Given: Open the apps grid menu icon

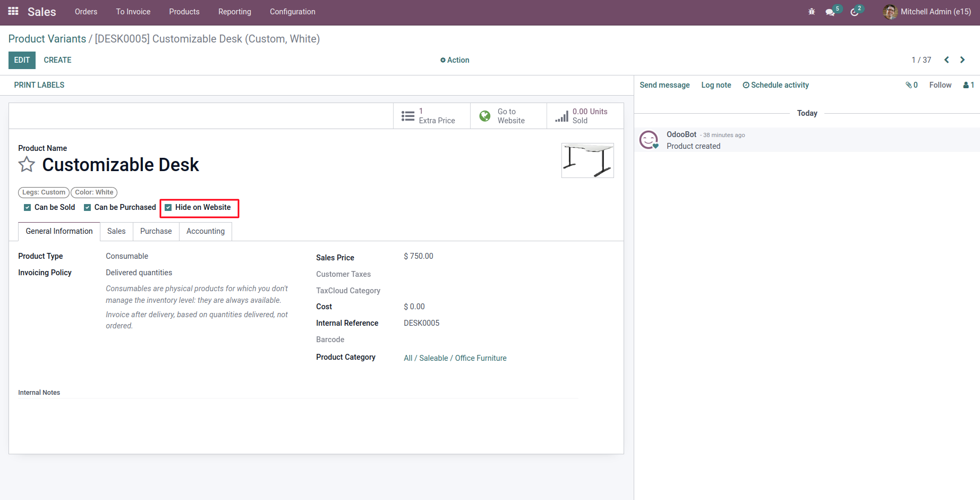Looking at the screenshot, I should coord(13,11).
